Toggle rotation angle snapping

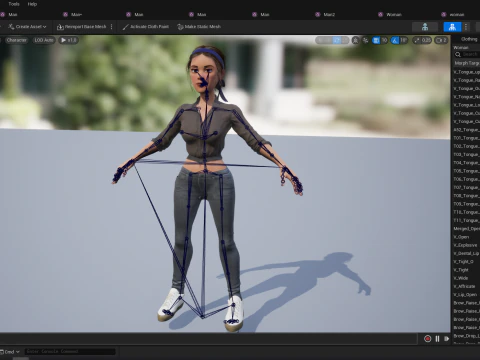click(x=395, y=40)
